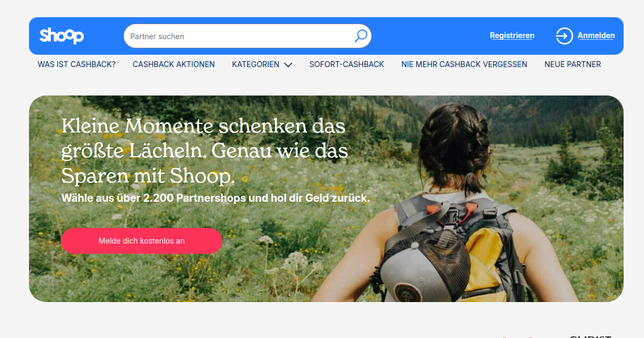
Task: Go to Cashback Aktionen in navigation
Action: (174, 64)
